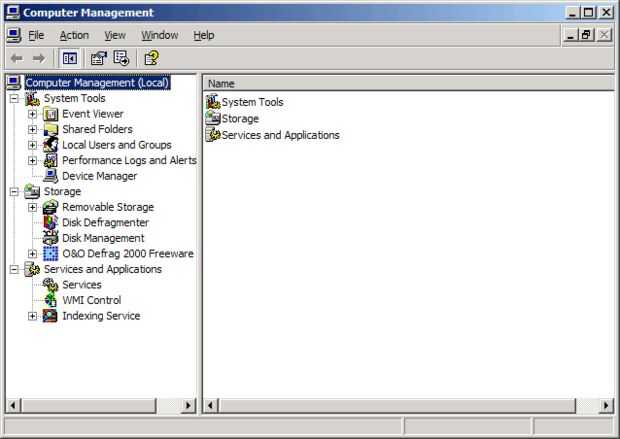Expand the Removable Storage node
The height and width of the screenshot is (439, 620).
pyautogui.click(x=32, y=207)
